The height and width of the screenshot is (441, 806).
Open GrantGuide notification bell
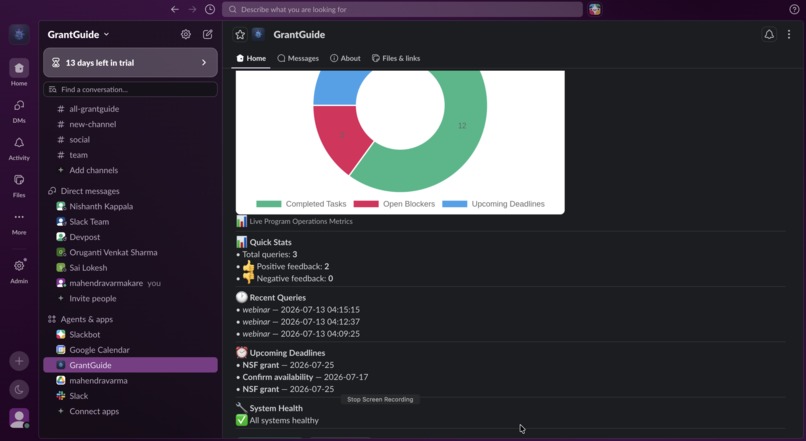pos(769,34)
